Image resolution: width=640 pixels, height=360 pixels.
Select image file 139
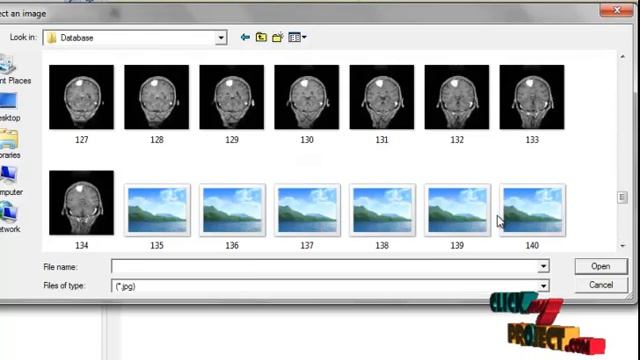coord(457,210)
